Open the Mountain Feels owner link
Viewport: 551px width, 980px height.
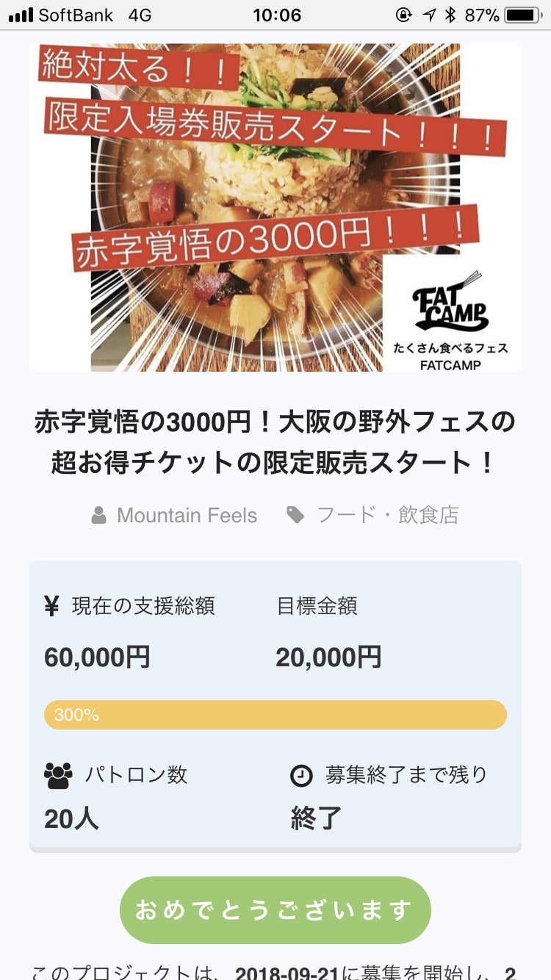pos(187,516)
